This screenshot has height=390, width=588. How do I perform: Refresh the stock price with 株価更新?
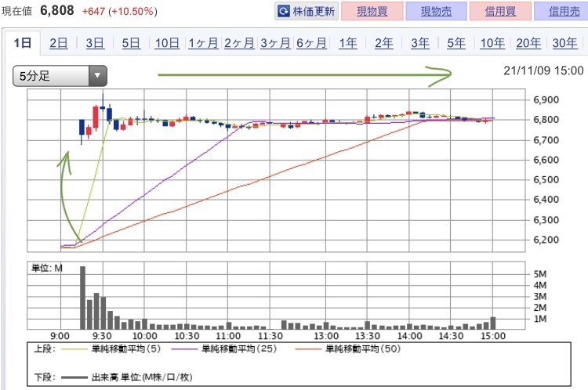click(307, 11)
